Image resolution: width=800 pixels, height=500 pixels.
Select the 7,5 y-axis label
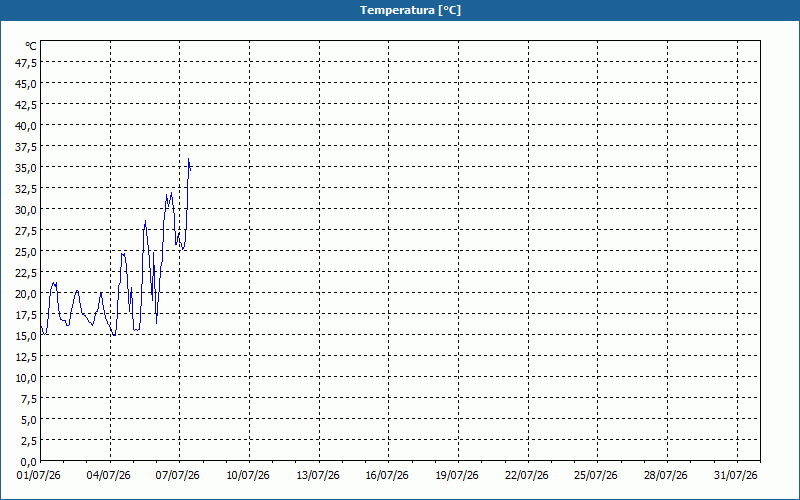[29, 398]
